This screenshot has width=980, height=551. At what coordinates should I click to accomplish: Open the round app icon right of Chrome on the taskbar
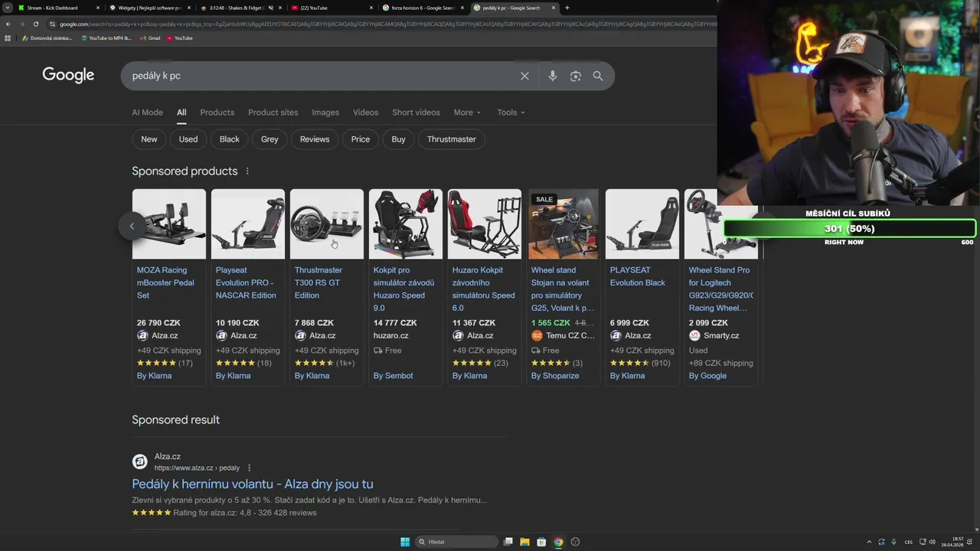pos(575,542)
